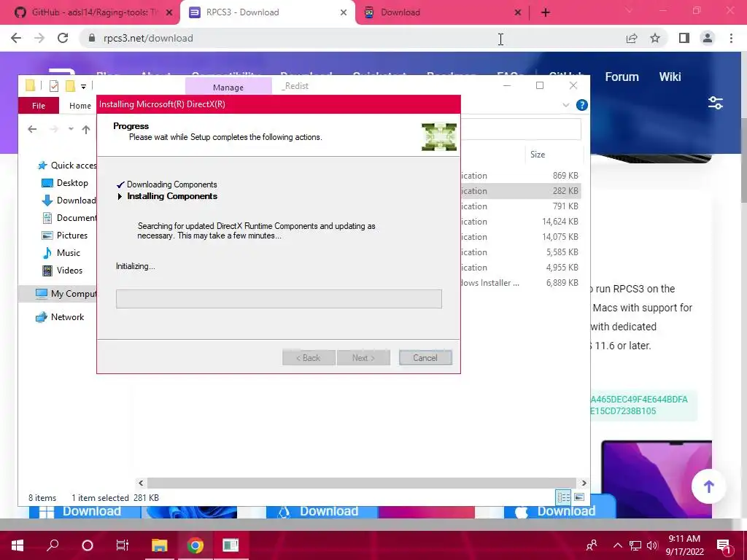Click File Explorer back arrow
Image resolution: width=747 pixels, height=560 pixels.
click(32, 129)
